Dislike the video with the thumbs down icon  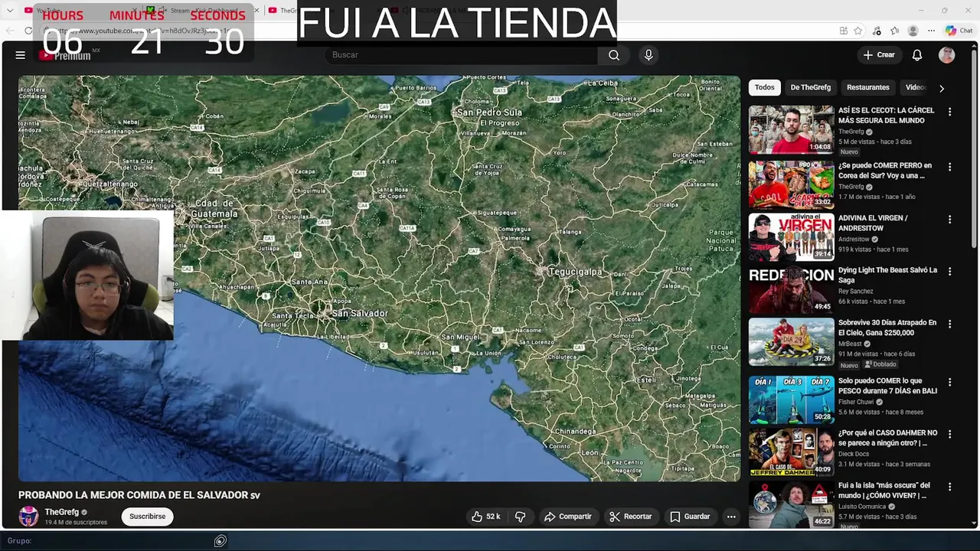click(x=520, y=517)
